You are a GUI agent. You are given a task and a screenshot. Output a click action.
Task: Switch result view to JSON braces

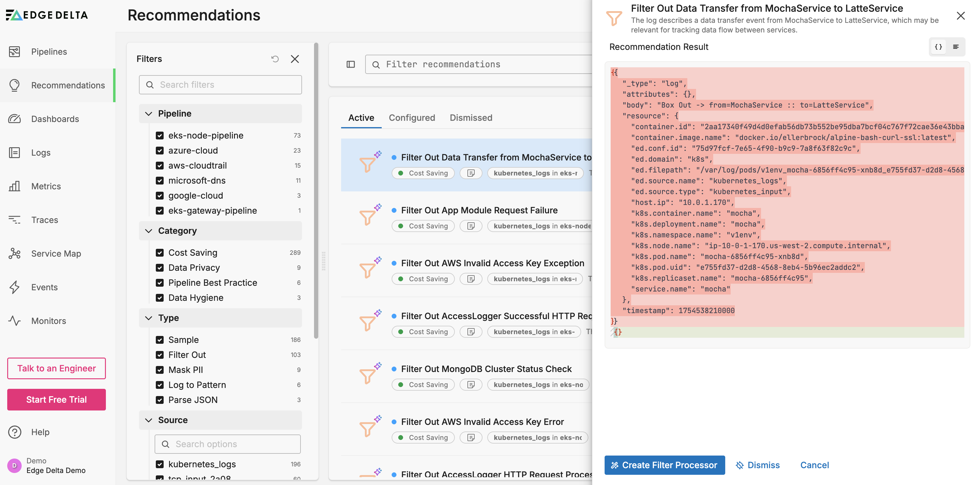point(938,47)
